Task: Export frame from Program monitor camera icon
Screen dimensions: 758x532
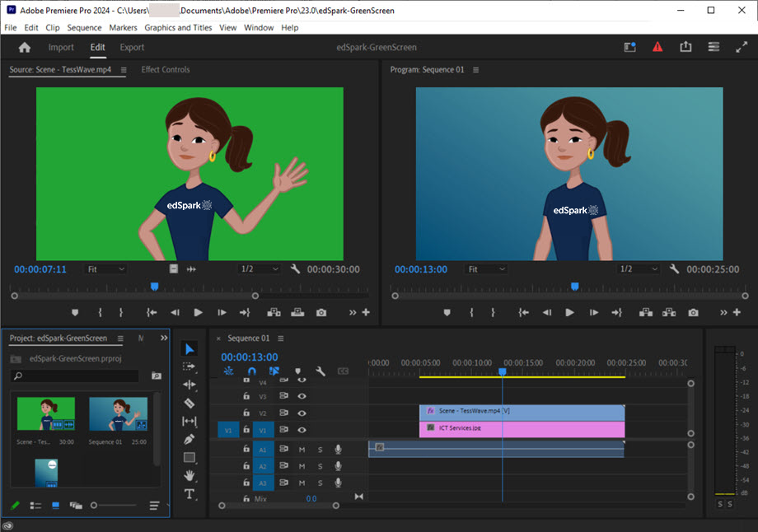Action: tap(693, 313)
